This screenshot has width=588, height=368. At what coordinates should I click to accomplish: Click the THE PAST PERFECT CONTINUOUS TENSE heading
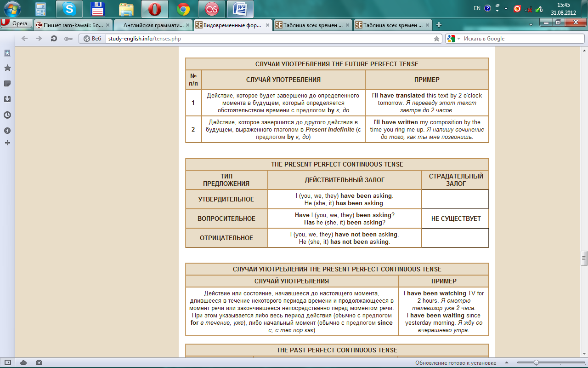click(x=337, y=350)
